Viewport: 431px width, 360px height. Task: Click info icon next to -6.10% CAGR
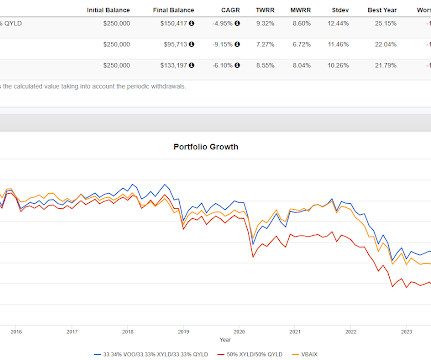pyautogui.click(x=237, y=65)
